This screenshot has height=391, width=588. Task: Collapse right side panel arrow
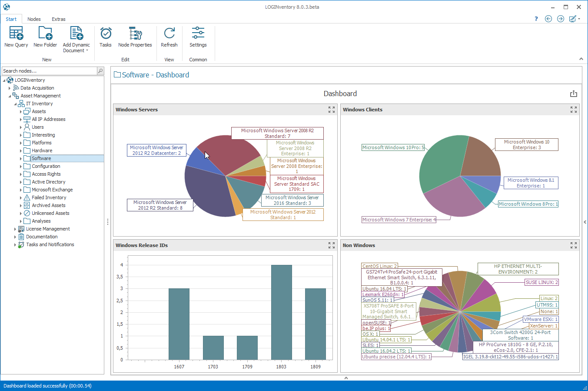coord(585,222)
